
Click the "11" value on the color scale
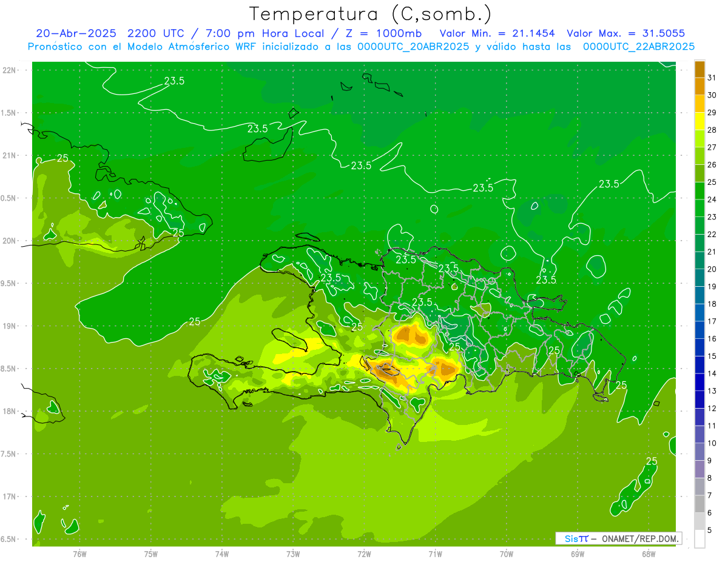[712, 426]
